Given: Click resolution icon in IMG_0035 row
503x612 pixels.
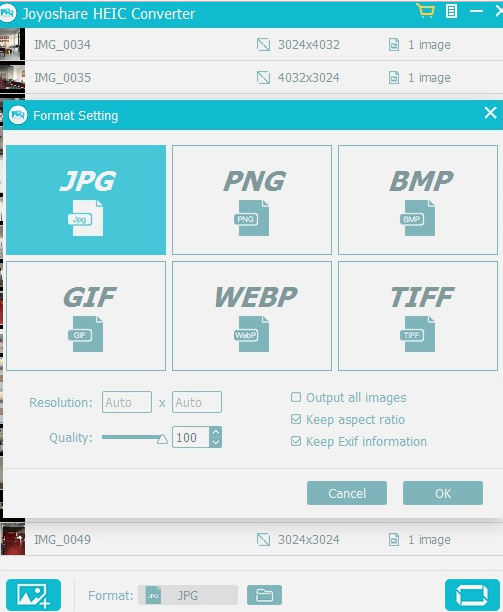Looking at the screenshot, I should (263, 77).
